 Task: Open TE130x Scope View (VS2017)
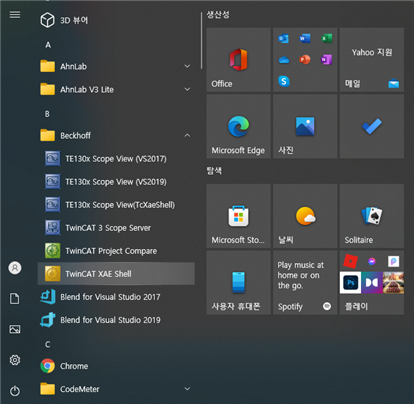[x=116, y=159]
